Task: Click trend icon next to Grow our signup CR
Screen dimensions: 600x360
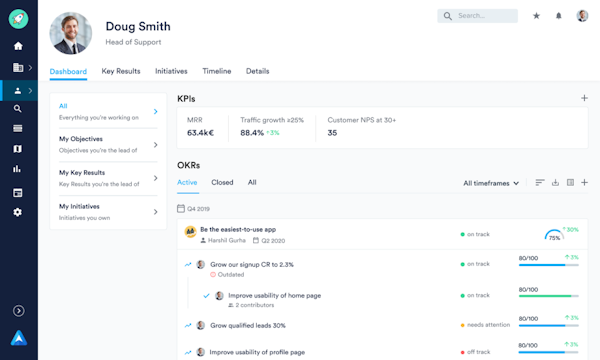Action: [x=188, y=264]
